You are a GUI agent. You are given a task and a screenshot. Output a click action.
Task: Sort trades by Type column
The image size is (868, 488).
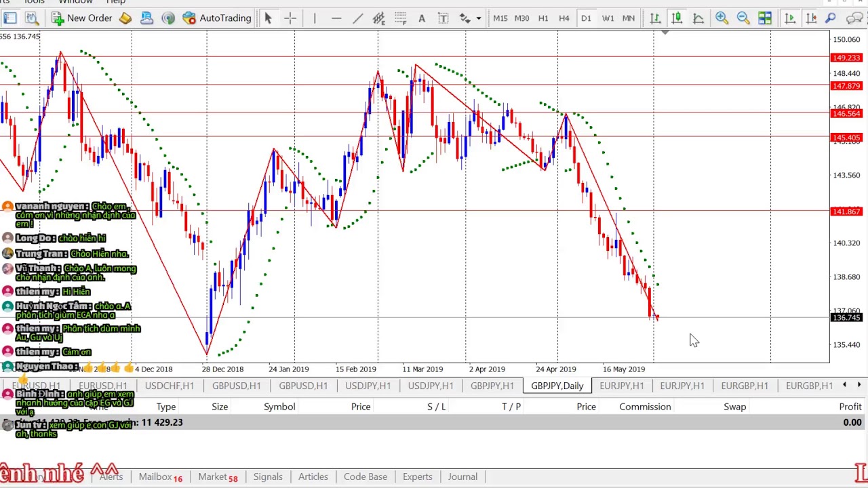pyautogui.click(x=166, y=407)
